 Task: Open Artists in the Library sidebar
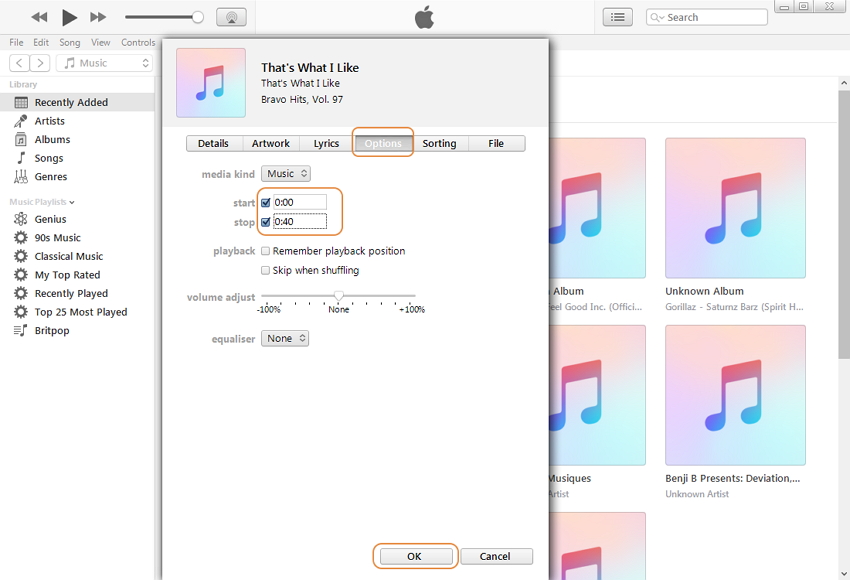[49, 121]
